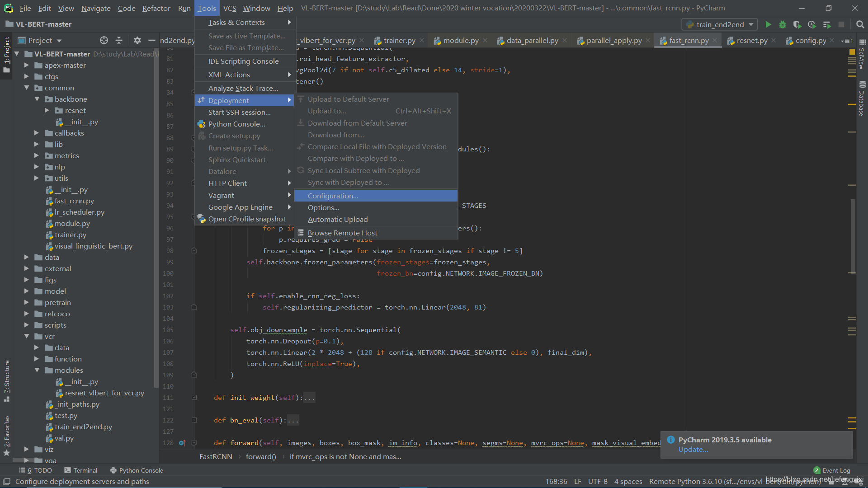Toggle tool window bars icon in status bar
Screen dimensions: 868x488
coord(7,482)
